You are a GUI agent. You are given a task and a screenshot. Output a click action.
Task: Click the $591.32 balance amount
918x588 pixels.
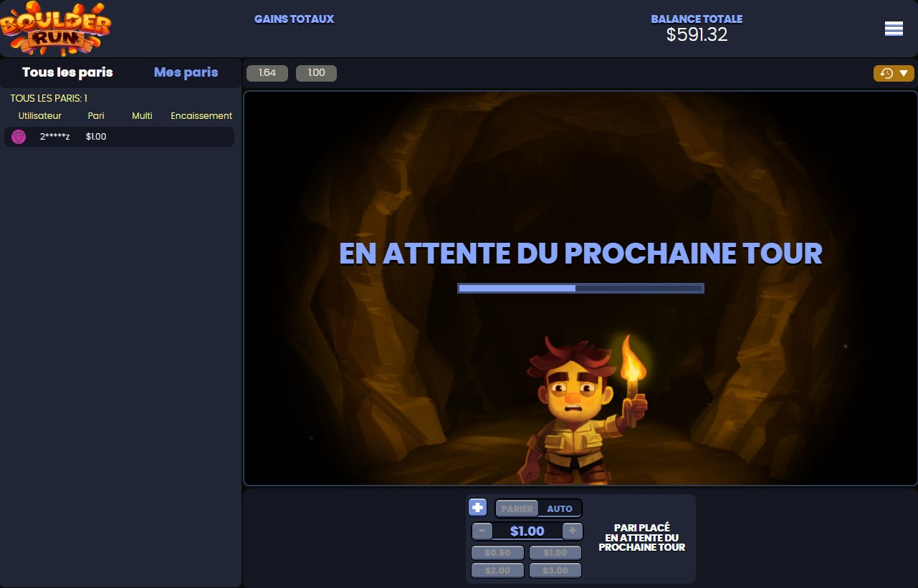pos(697,34)
